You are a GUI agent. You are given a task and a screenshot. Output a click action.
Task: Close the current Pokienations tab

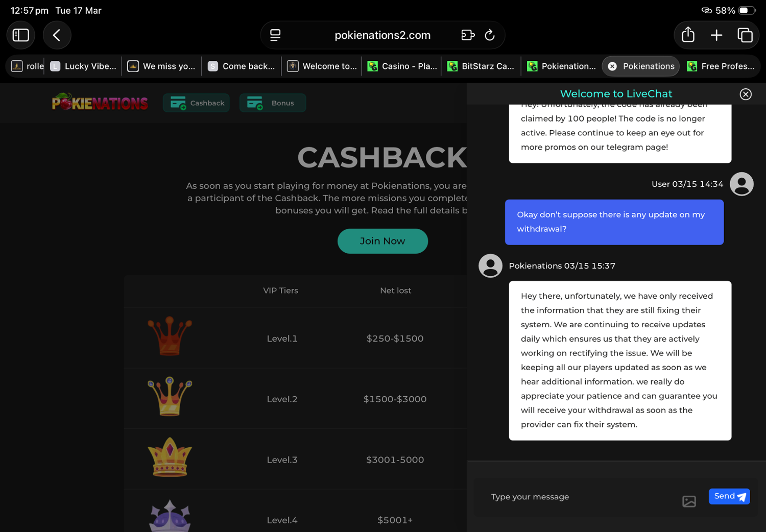[x=612, y=66]
